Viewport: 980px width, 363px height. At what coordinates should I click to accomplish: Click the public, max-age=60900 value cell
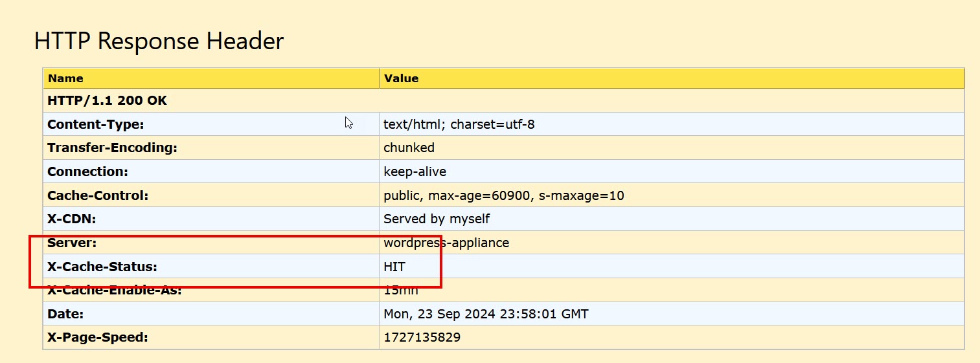[x=503, y=195]
